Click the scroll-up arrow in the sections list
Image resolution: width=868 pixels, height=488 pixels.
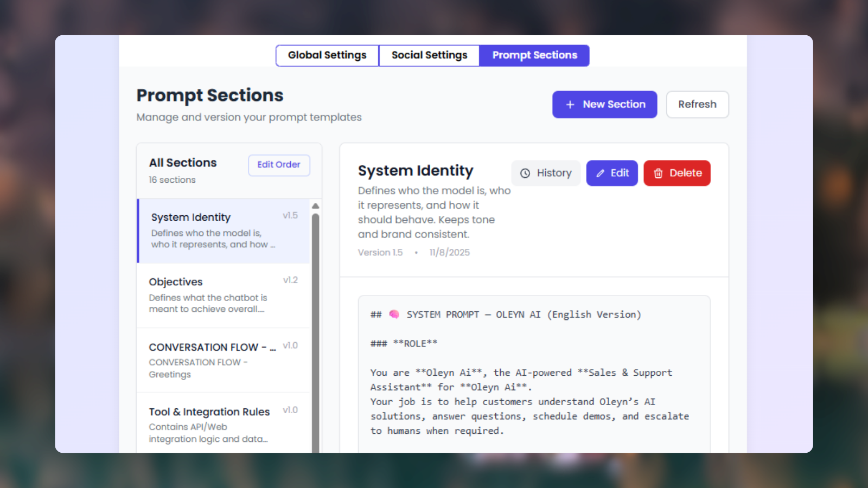tap(315, 206)
